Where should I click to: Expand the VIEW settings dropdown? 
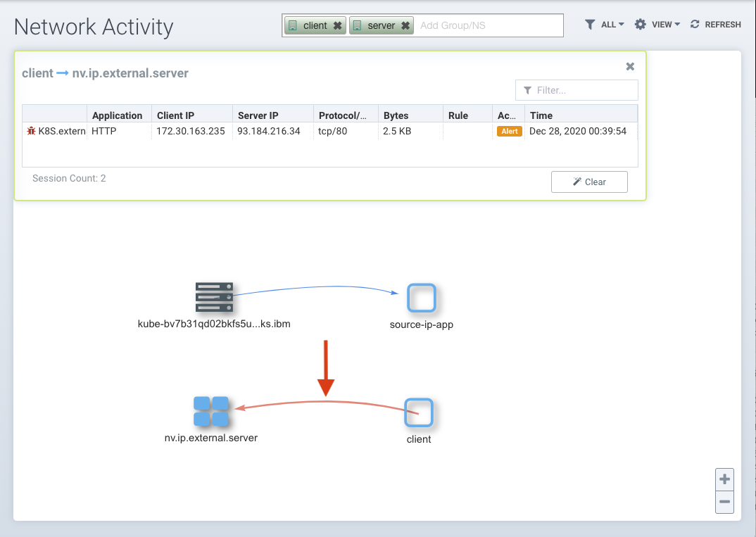pyautogui.click(x=657, y=25)
